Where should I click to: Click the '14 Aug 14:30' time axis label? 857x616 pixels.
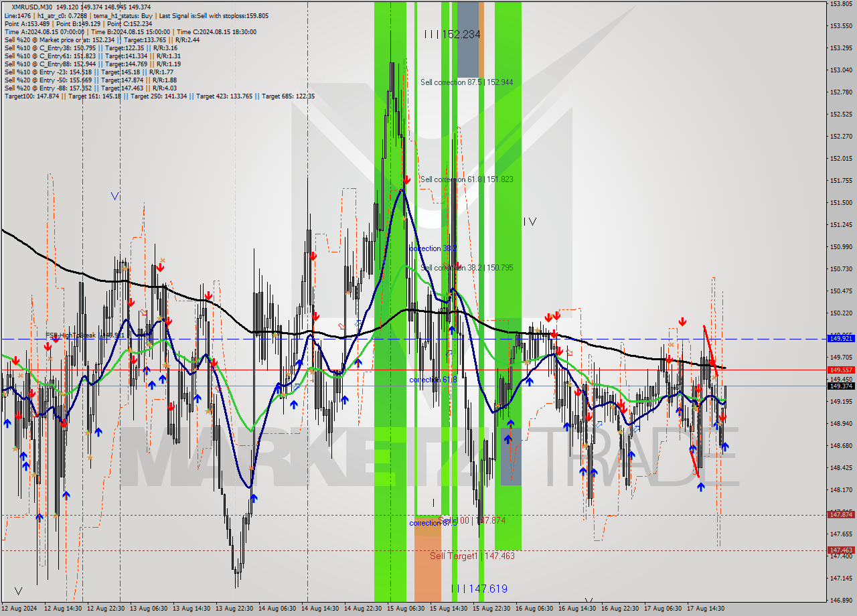tap(320, 609)
